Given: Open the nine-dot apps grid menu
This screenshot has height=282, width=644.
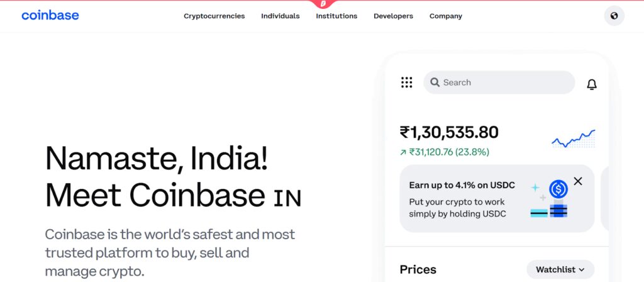Looking at the screenshot, I should 407,82.
